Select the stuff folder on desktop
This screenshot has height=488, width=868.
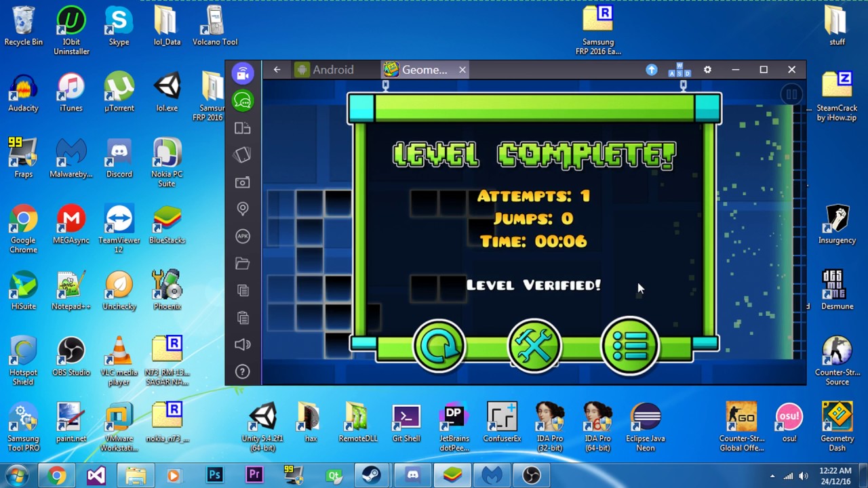point(837,26)
